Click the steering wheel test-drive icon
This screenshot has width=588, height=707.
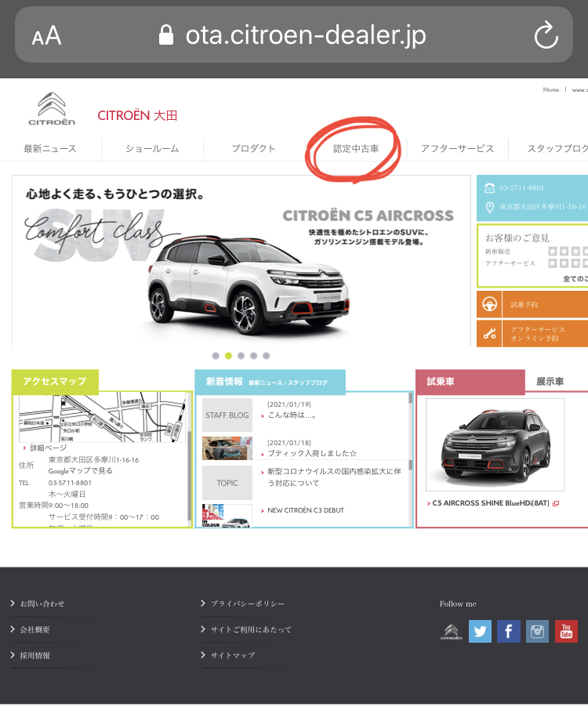coord(490,304)
